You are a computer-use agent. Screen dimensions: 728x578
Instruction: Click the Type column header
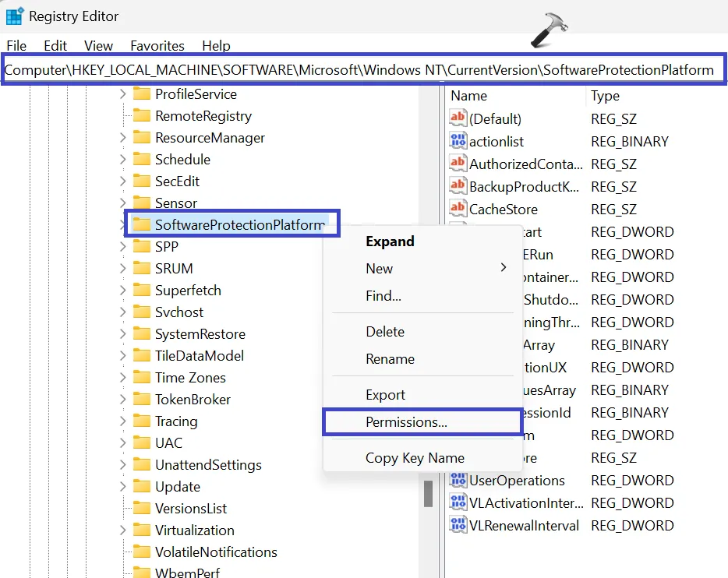tap(605, 96)
